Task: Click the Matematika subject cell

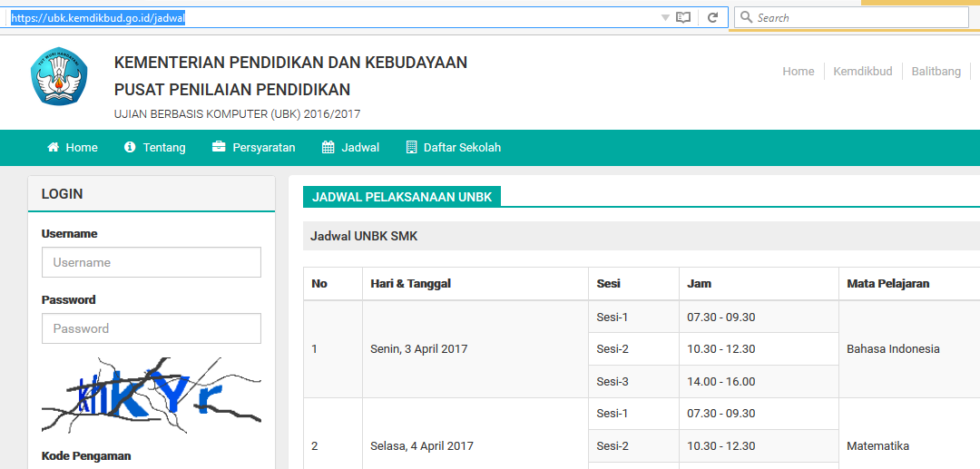Action: point(909,434)
